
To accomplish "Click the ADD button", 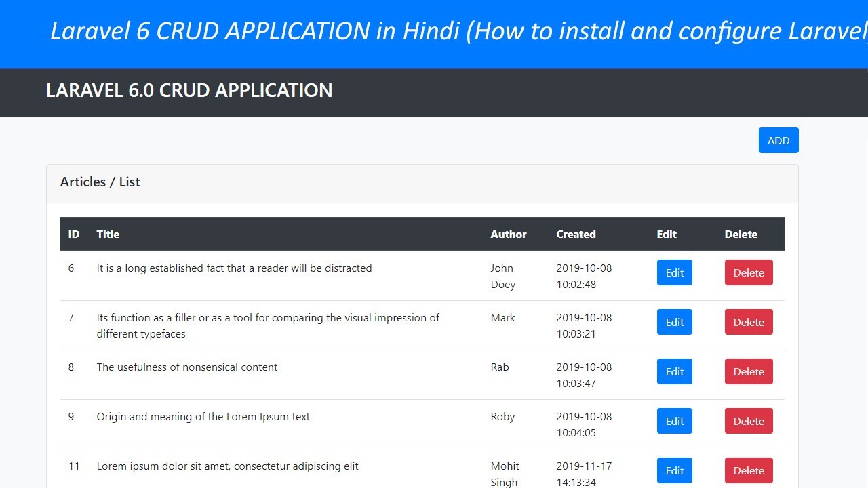I will [x=778, y=140].
